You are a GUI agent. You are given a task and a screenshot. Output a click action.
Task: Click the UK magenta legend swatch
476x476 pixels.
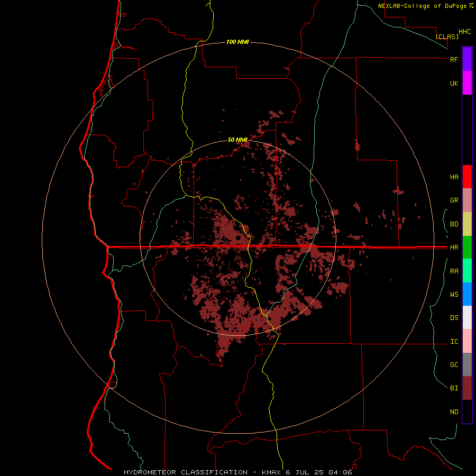(467, 83)
